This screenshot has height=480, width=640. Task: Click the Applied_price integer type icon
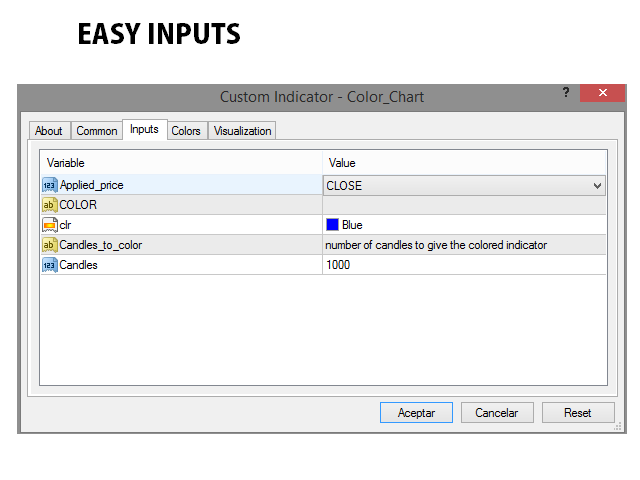click(49, 185)
